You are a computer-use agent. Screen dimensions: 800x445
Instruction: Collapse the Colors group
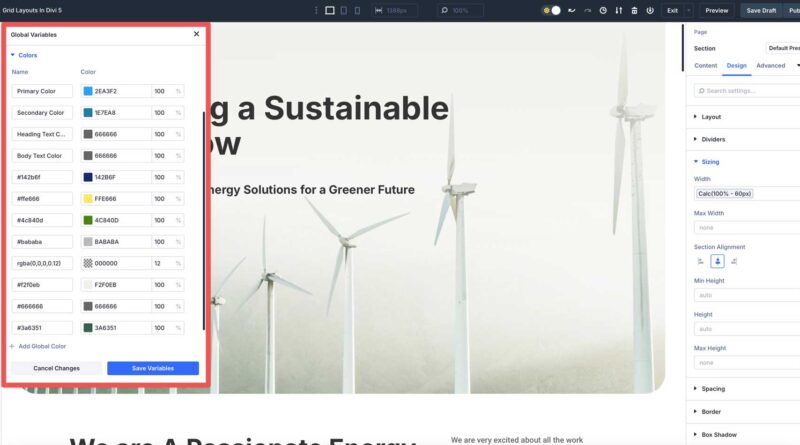coord(13,55)
